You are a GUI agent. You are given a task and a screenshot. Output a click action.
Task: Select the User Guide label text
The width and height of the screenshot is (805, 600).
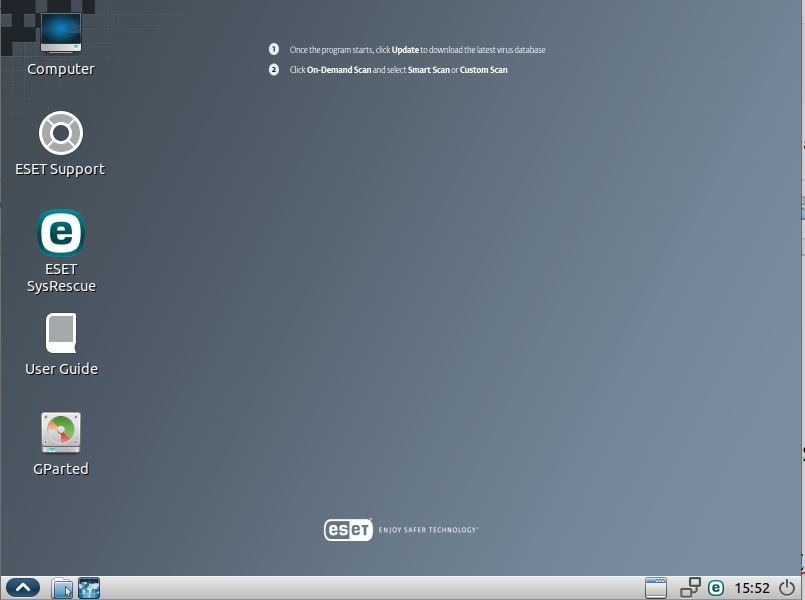(x=61, y=369)
